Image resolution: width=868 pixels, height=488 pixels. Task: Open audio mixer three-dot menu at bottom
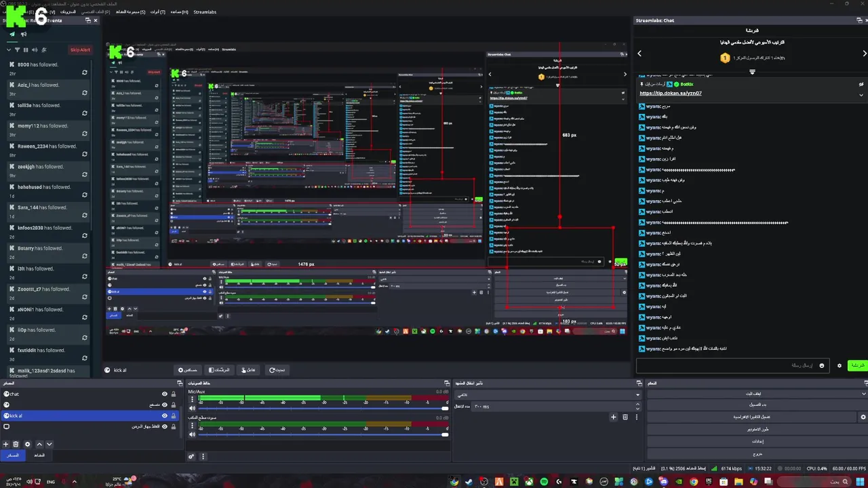203,456
